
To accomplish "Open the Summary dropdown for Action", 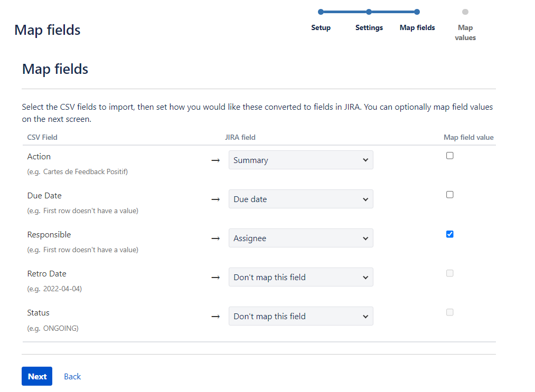I will pyautogui.click(x=301, y=160).
